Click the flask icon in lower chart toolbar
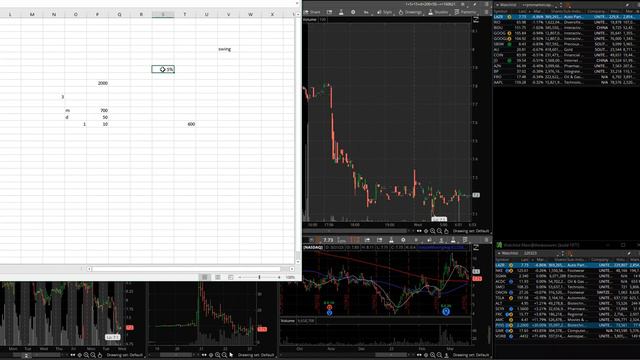Image resolution: width=640 pixels, height=360 pixels. coord(391,240)
